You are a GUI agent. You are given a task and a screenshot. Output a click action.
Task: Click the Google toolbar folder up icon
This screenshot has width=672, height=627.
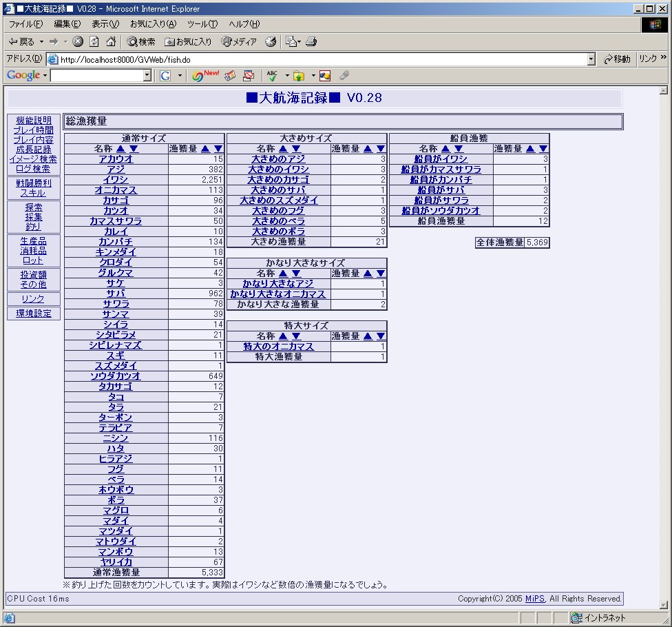coord(299,76)
